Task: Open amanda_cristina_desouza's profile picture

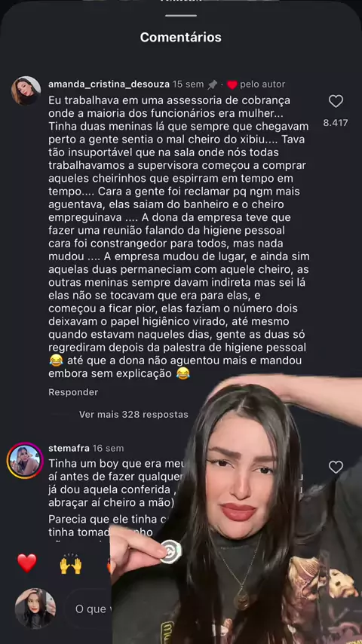Action: pyautogui.click(x=26, y=90)
